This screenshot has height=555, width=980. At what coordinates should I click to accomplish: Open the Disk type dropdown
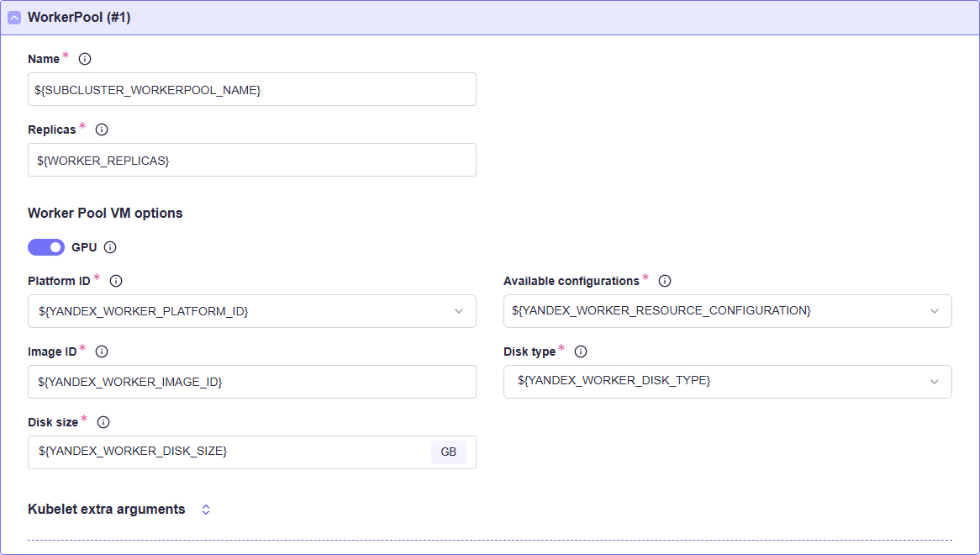(x=728, y=382)
